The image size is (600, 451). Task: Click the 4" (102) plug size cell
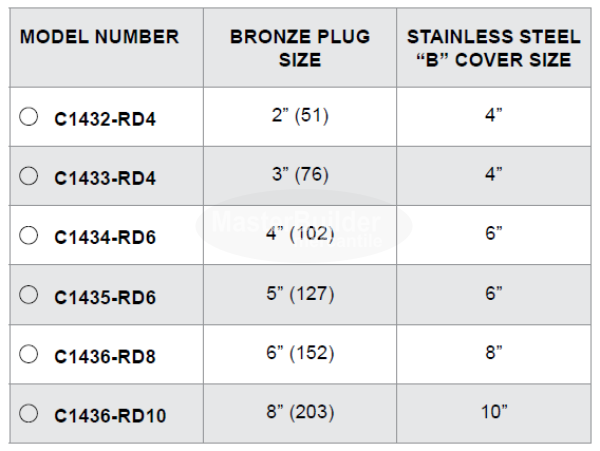pyautogui.click(x=300, y=235)
